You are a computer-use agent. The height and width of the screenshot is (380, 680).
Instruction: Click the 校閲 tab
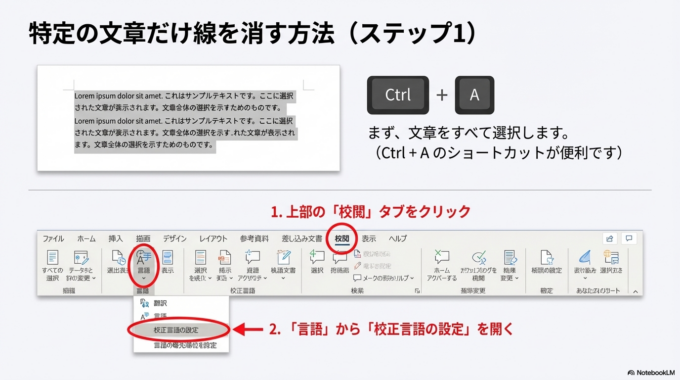click(x=342, y=239)
